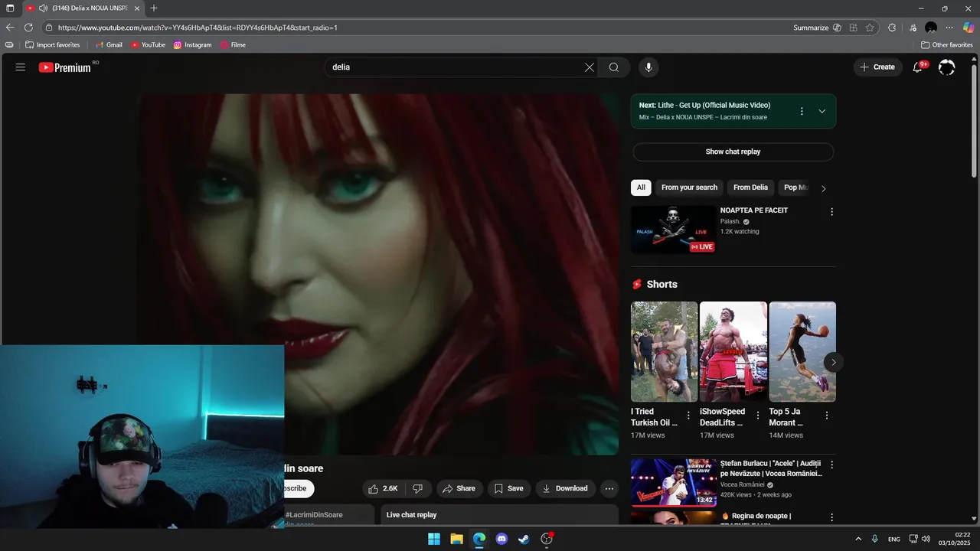Screen dimensions: 980x551
Task: Click Vocea României channel name
Action: click(742, 484)
